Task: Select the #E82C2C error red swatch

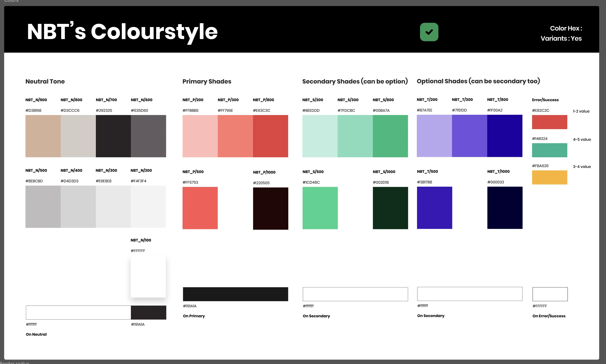Action: [x=550, y=122]
